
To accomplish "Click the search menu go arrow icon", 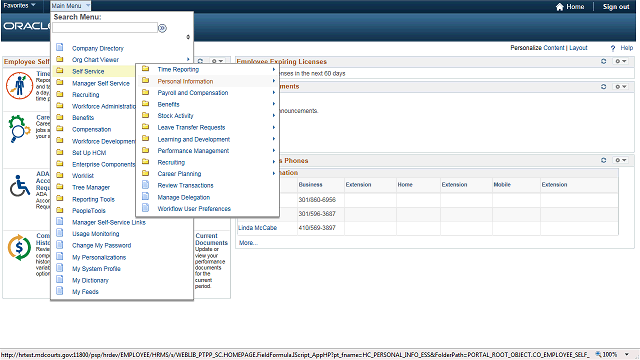I will 162,28.
